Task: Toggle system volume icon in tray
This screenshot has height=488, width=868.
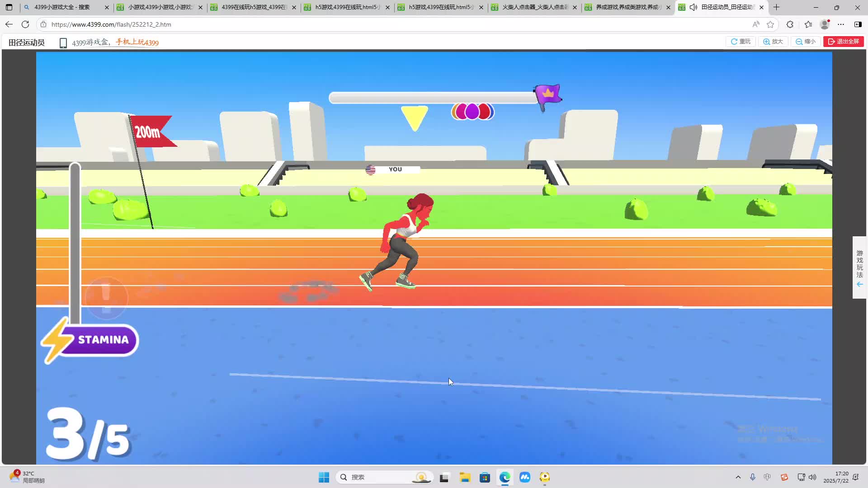Action: click(812, 477)
